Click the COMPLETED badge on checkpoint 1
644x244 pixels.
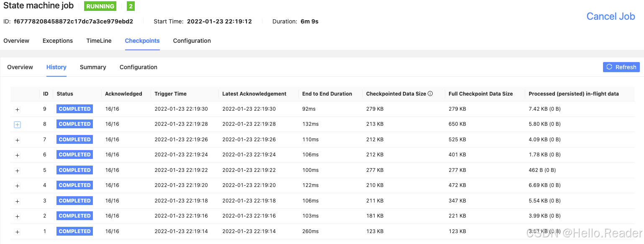(74, 231)
